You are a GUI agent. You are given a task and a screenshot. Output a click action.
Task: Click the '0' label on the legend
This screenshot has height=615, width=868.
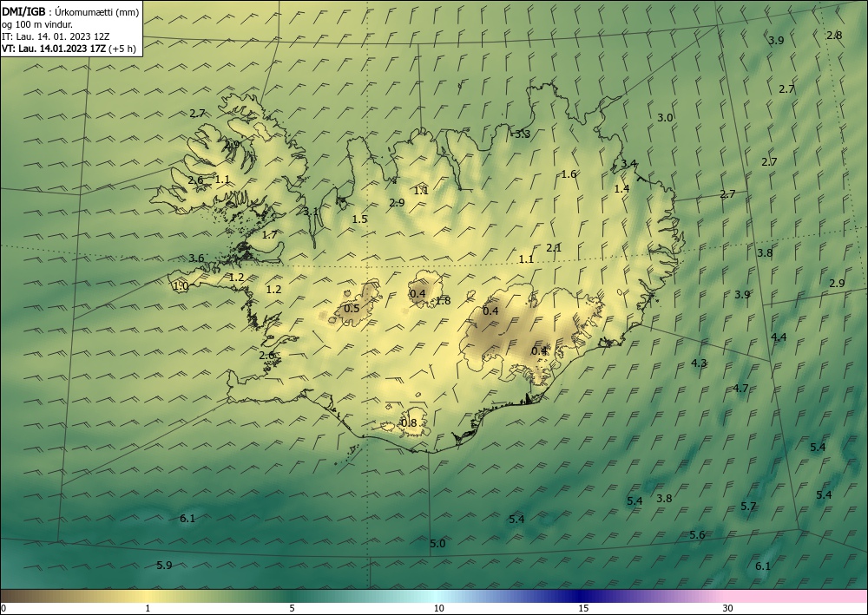click(x=3, y=608)
